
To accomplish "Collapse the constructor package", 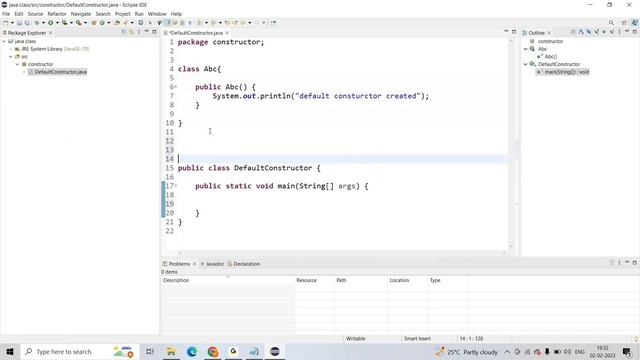I will [x=18, y=64].
